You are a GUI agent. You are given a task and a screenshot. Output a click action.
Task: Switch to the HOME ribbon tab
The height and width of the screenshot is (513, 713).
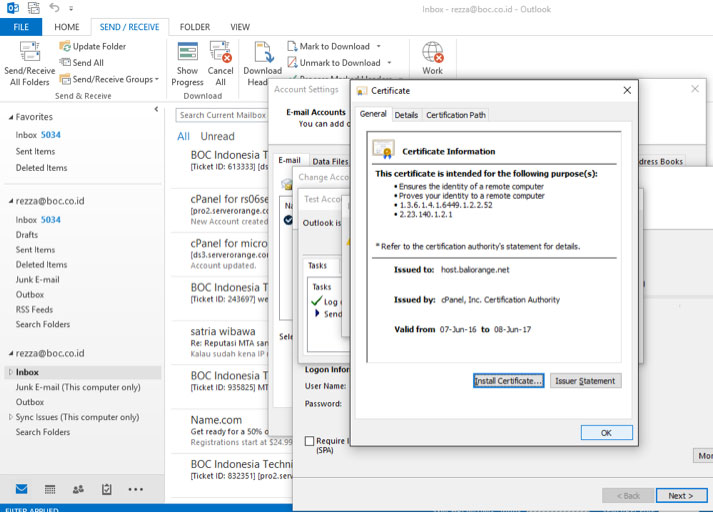click(67, 27)
